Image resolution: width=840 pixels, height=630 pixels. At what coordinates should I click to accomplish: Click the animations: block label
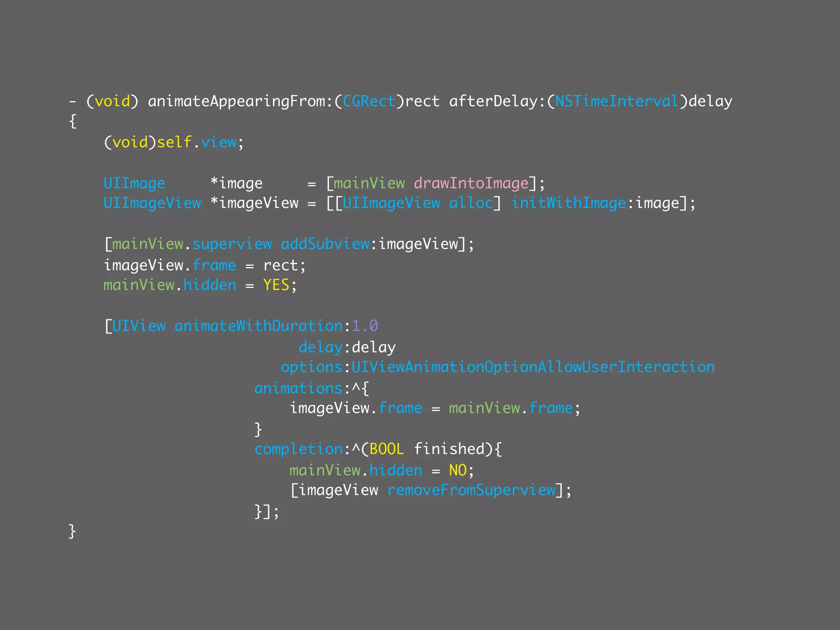tap(302, 388)
